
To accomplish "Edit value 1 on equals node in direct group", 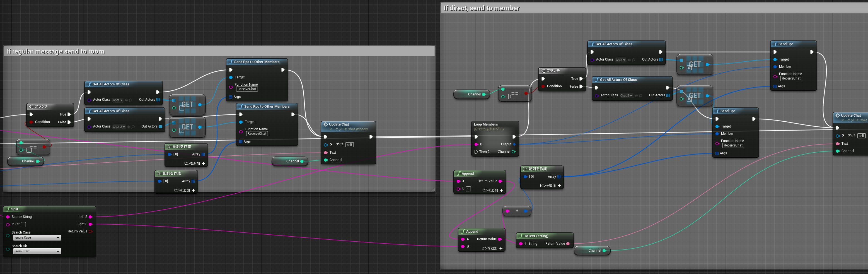I will (511, 97).
